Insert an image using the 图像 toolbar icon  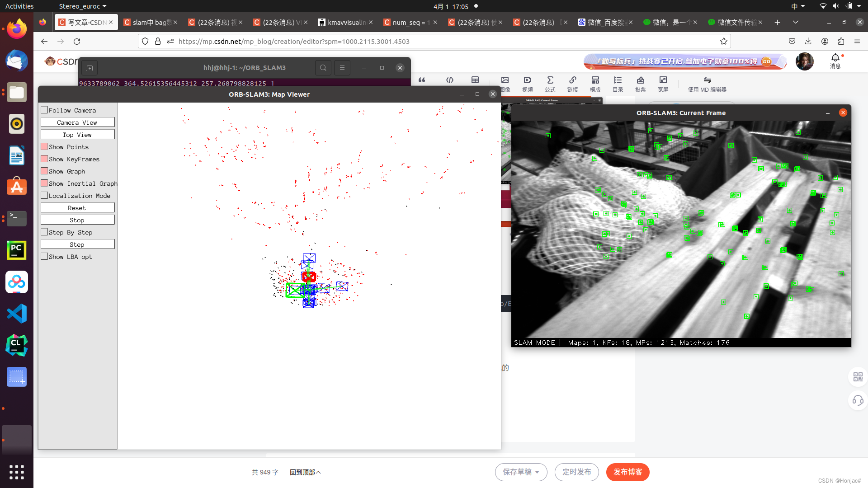point(505,84)
